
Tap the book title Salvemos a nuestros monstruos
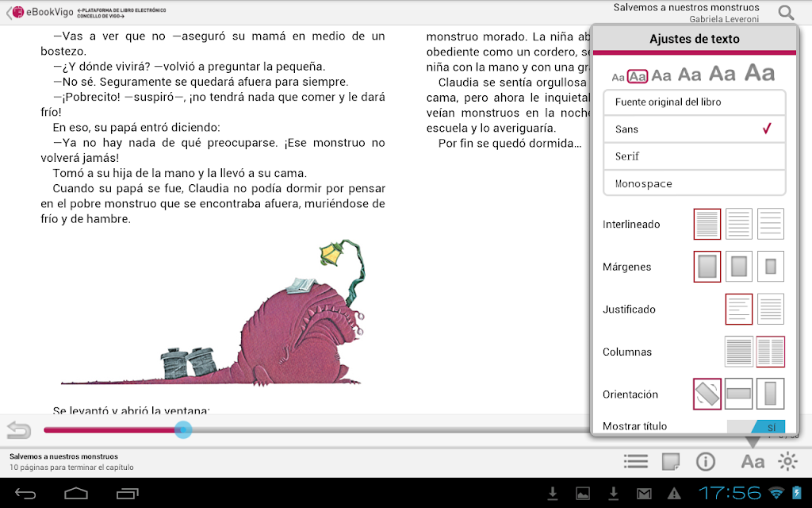point(686,7)
